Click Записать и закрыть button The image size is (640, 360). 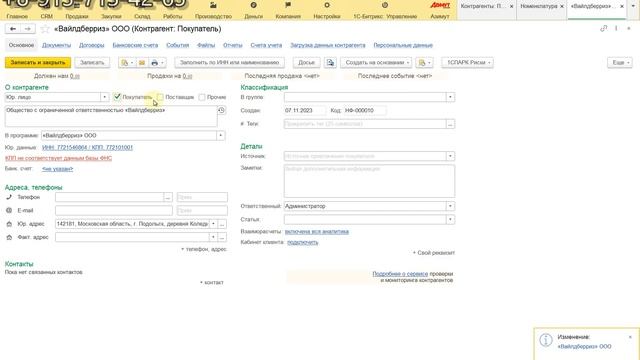point(38,63)
